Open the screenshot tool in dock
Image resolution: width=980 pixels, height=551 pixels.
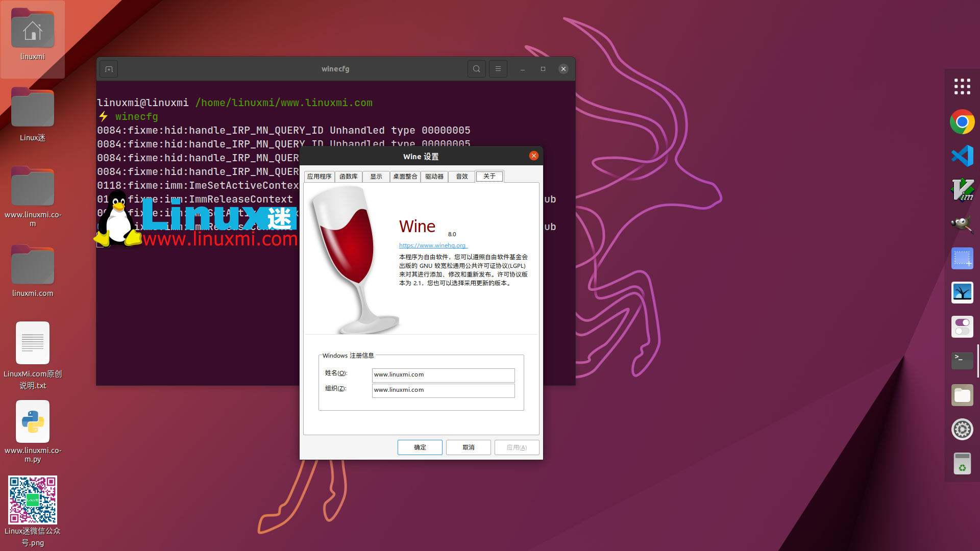point(962,258)
